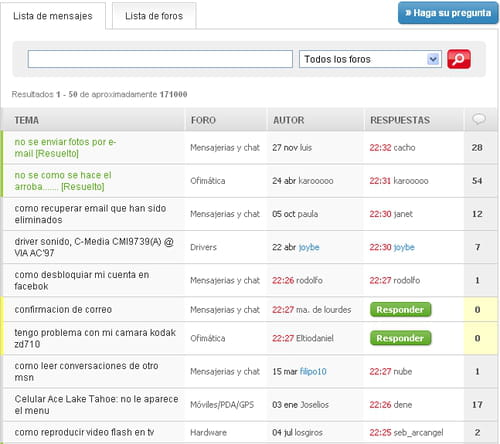
Task: Click Haga su pregunta button
Action: [x=448, y=13]
